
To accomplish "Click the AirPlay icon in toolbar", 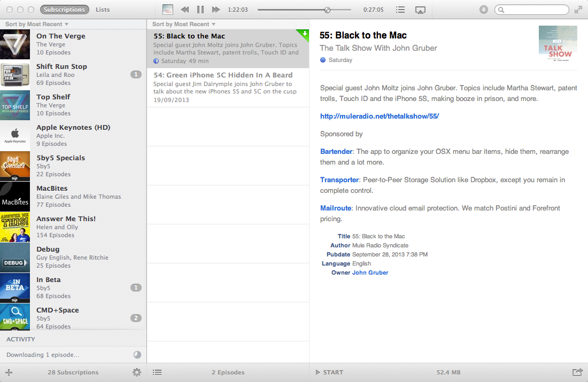I will coord(420,10).
